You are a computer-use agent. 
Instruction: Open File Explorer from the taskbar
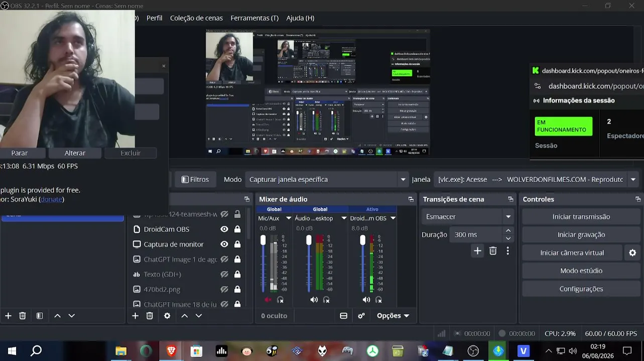click(121, 351)
